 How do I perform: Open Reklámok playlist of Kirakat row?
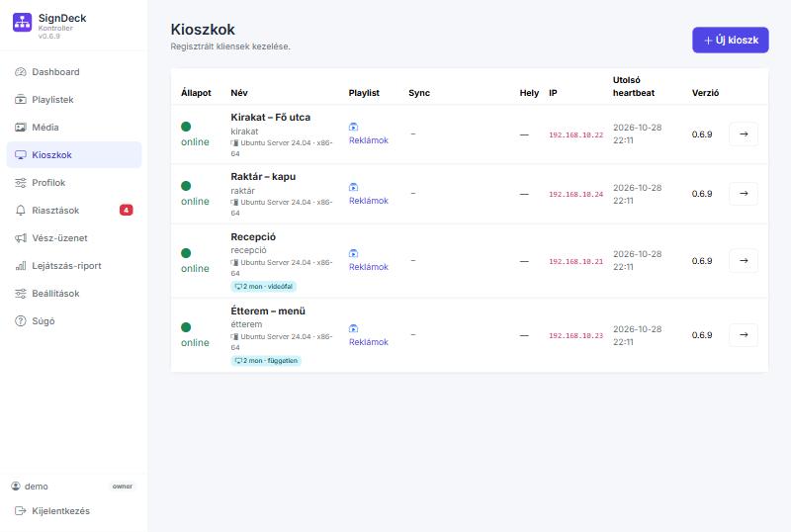[x=368, y=140]
